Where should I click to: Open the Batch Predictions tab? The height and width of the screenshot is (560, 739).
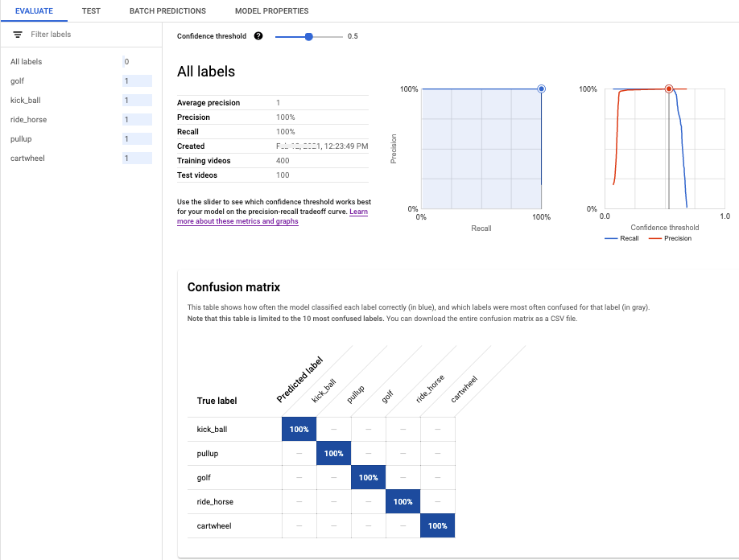(x=167, y=10)
